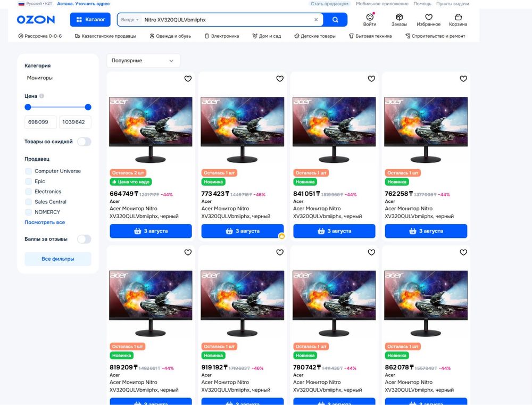This screenshot has height=405, width=532.
Task: Open the Каталог catalog button
Action: pyautogui.click(x=90, y=20)
